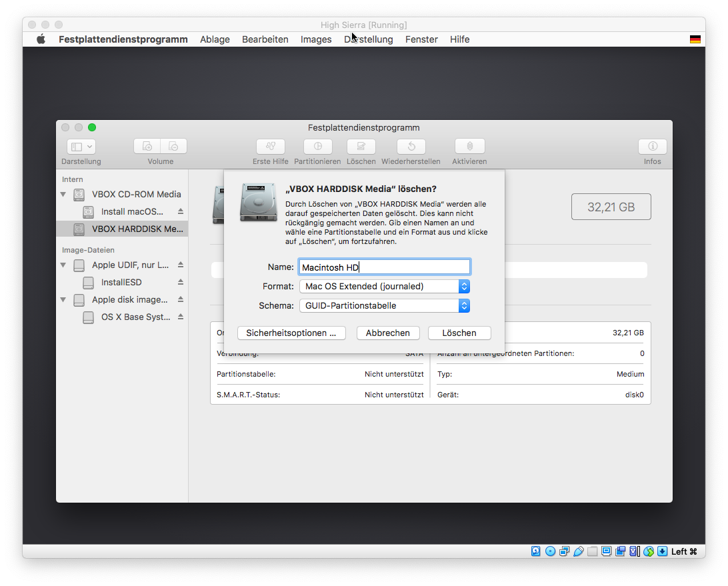
Task: Collapse the Apple UDIF disclosure triangle
Action: coord(63,265)
